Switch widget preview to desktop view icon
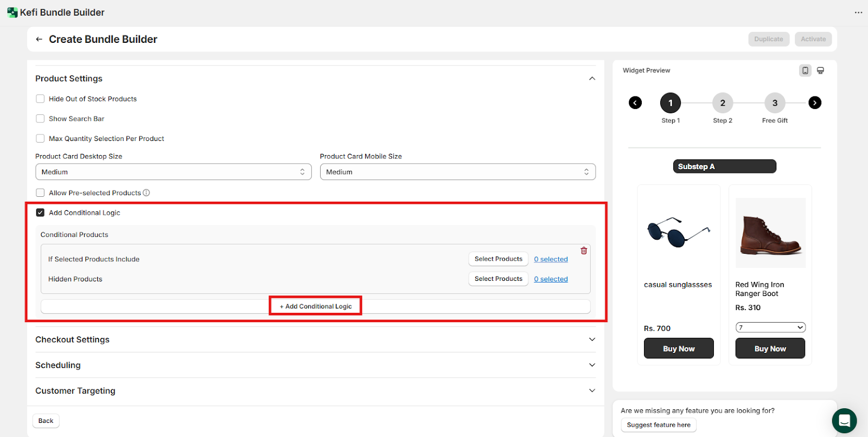The height and width of the screenshot is (437, 868). (x=820, y=70)
